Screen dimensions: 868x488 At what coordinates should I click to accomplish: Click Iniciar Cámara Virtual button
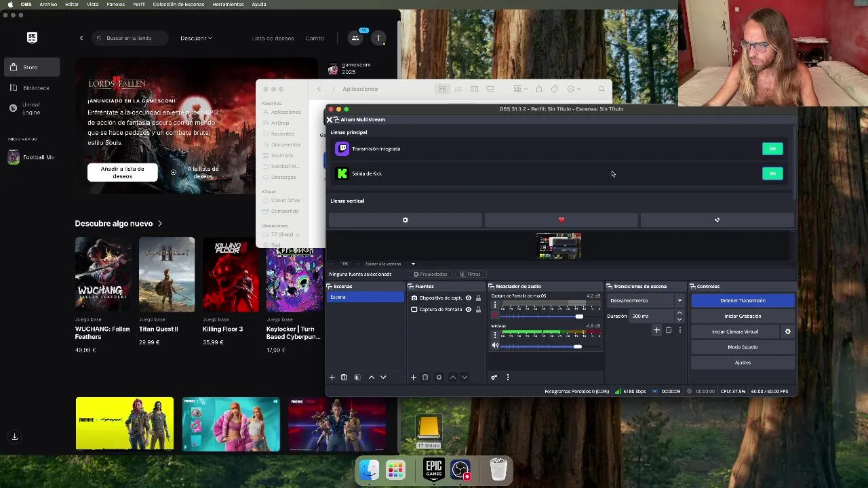coord(735,331)
